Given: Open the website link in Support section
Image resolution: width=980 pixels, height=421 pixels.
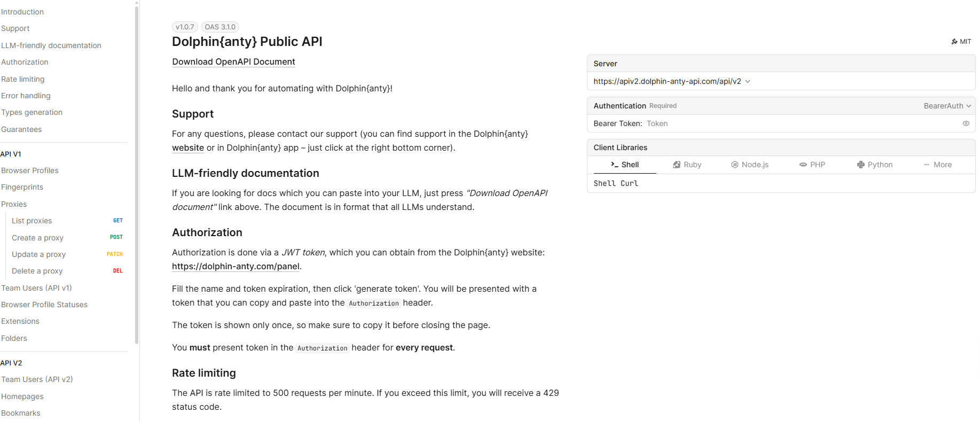Looking at the screenshot, I should [x=188, y=147].
